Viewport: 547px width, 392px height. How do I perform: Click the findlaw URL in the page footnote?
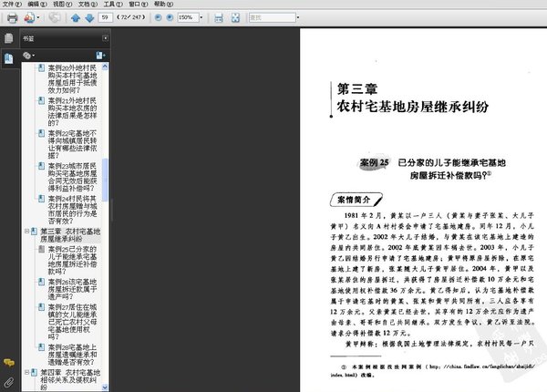click(x=432, y=371)
